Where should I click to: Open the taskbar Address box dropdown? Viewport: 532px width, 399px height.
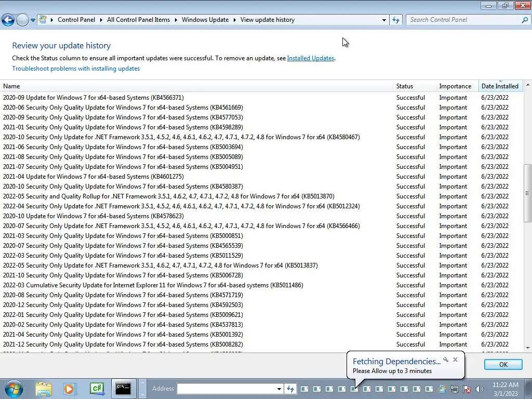click(279, 389)
